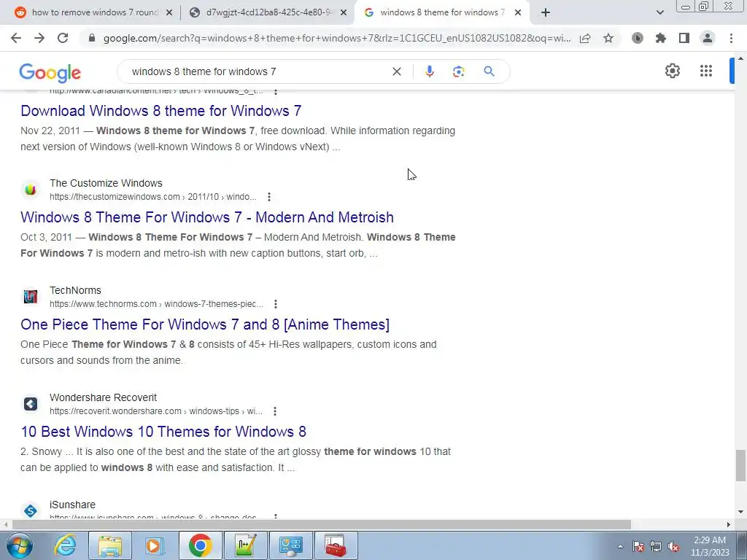Click the iSunshare site name

[x=72, y=505]
